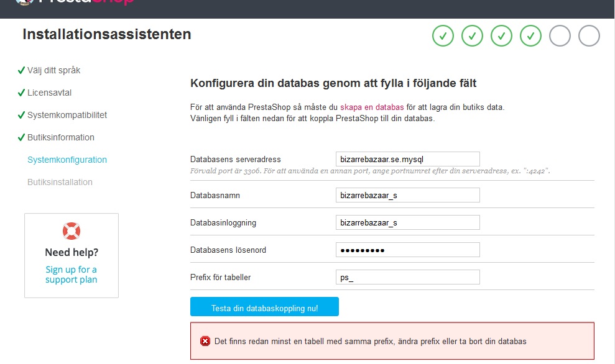Click the second completed step circle

(x=472, y=35)
